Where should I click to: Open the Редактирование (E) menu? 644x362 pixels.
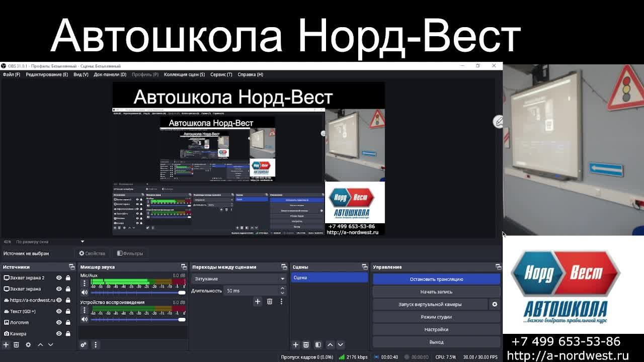47,74
